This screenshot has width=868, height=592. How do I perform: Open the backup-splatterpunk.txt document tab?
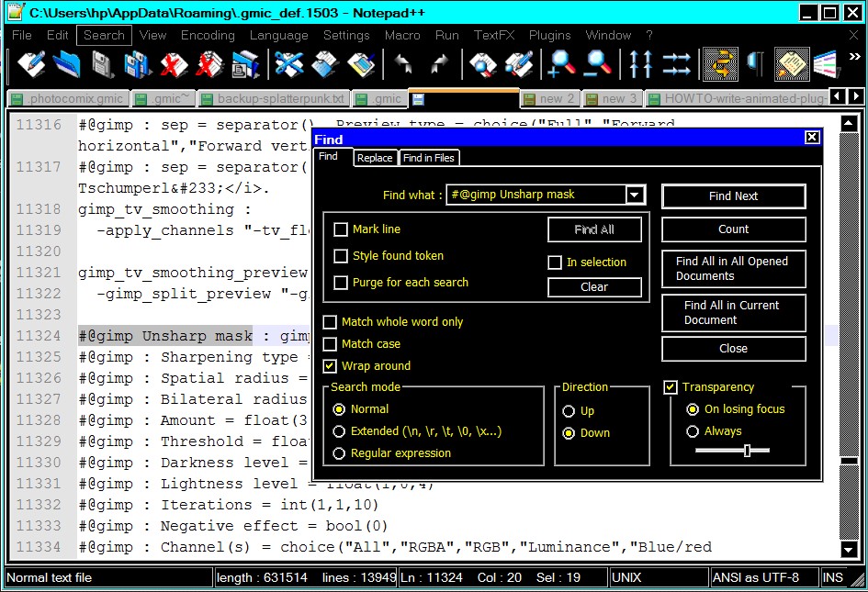(274, 99)
